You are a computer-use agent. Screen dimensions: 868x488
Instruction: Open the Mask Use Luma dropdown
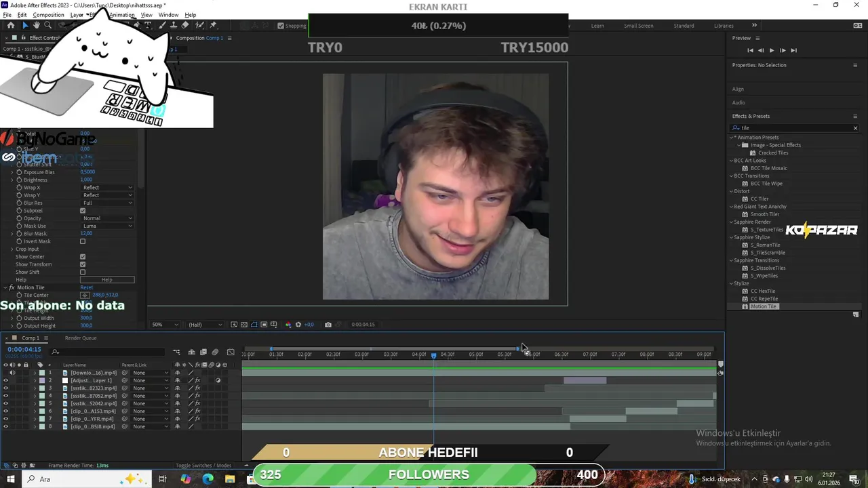coord(107,226)
